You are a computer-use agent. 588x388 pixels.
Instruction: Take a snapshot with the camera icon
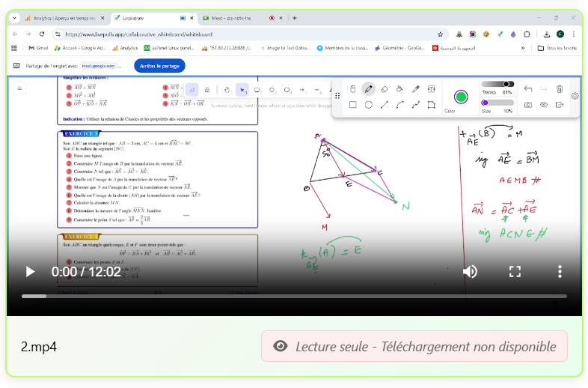528,105
